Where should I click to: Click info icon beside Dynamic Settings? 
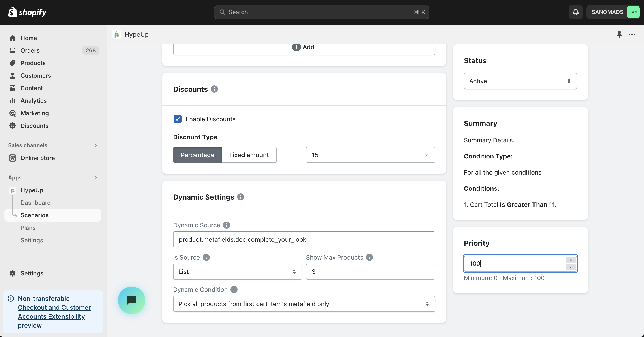pos(240,197)
